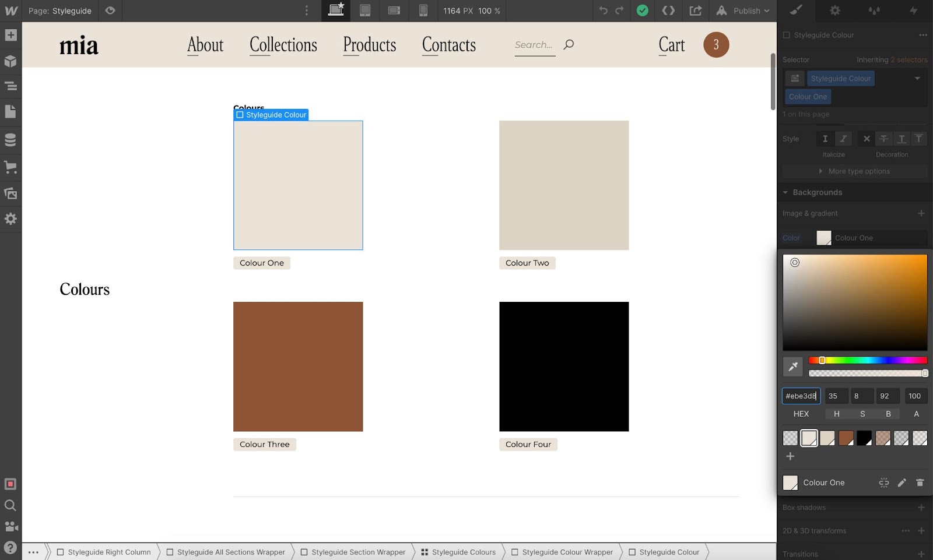Open the Assets panel
This screenshot has width=933, height=560.
point(10,193)
